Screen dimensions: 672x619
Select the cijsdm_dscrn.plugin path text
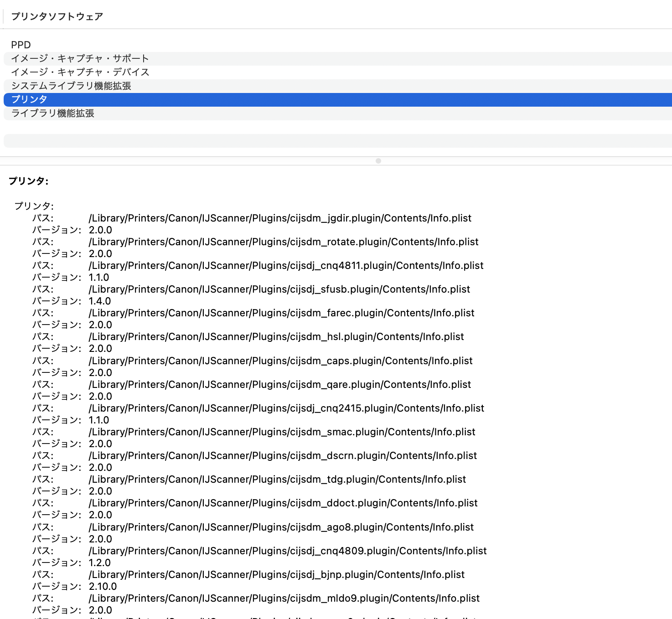(x=283, y=455)
